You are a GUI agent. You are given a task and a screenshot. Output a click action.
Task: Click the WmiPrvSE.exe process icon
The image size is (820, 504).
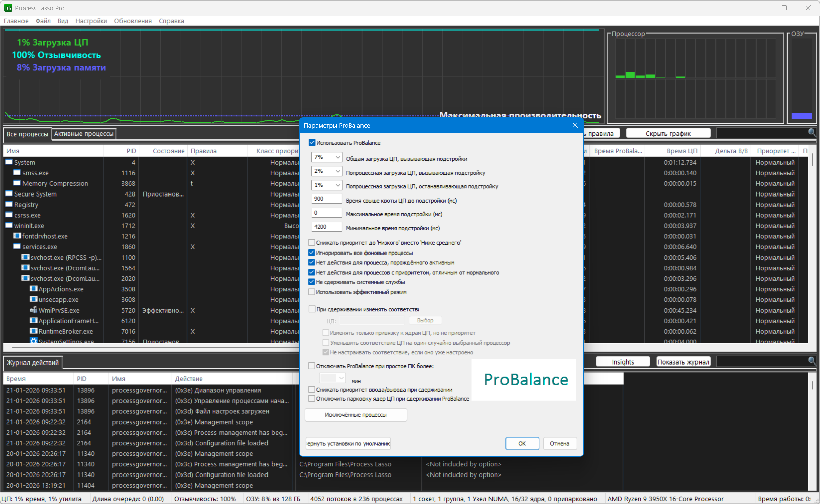click(x=34, y=310)
